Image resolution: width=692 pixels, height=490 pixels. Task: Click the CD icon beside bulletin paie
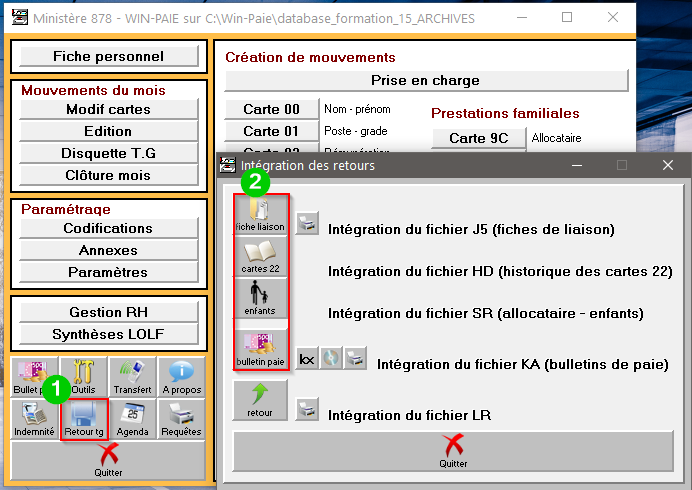click(332, 358)
